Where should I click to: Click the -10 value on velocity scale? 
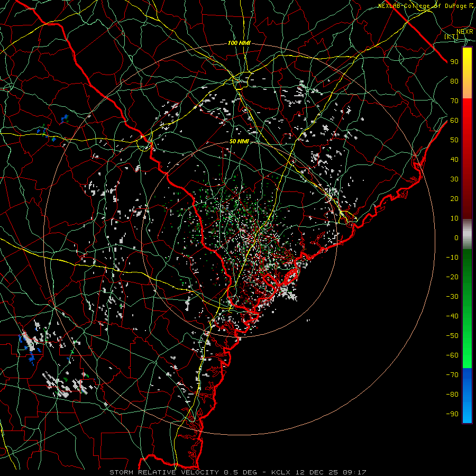click(452, 258)
